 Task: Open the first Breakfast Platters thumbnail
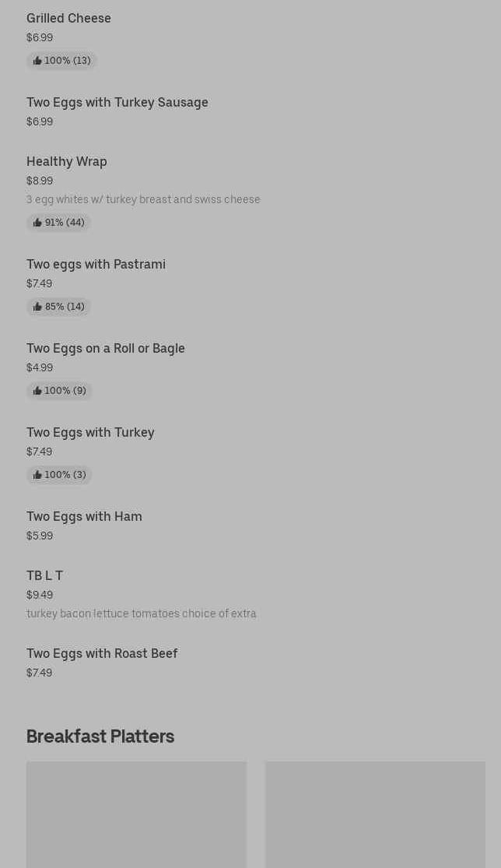tap(136, 814)
